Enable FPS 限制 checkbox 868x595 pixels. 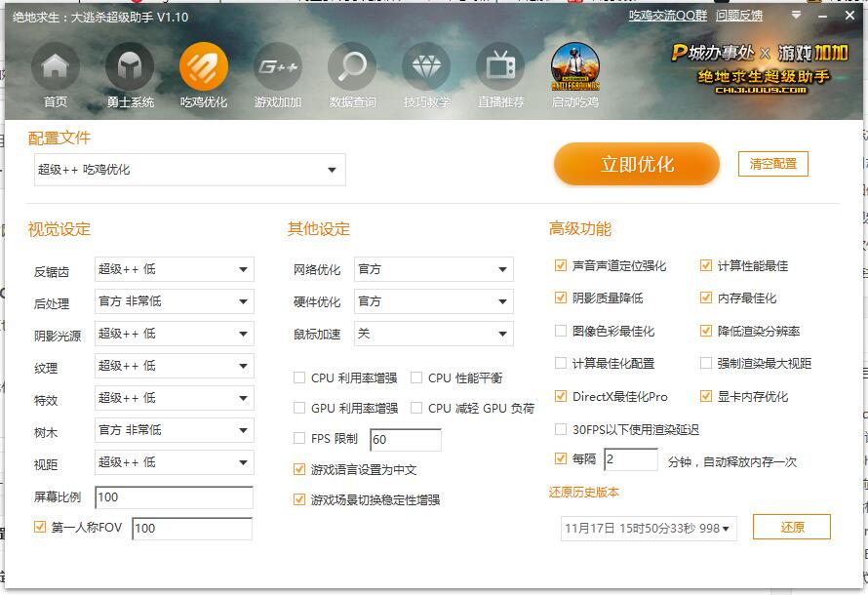click(299, 438)
